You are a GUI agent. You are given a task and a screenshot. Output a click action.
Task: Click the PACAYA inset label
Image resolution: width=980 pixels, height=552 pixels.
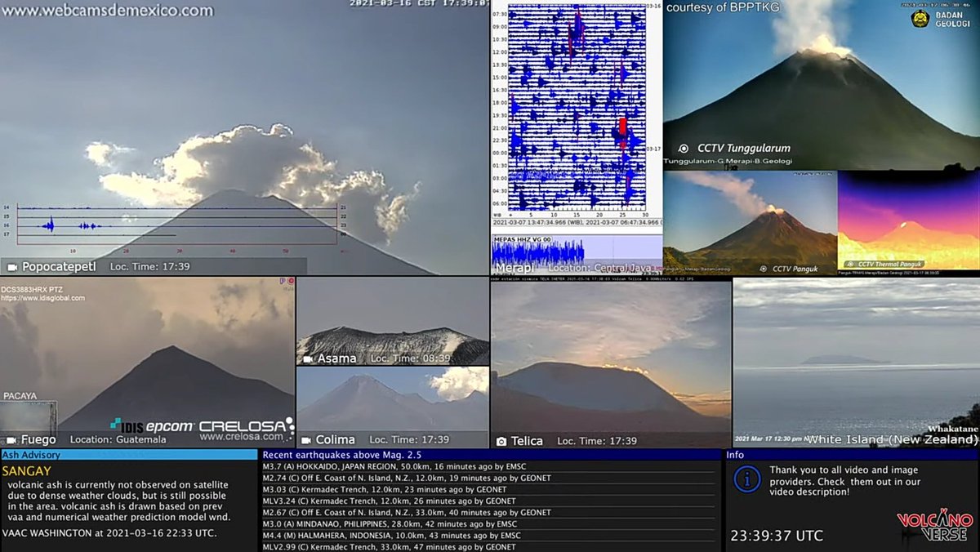click(20, 396)
